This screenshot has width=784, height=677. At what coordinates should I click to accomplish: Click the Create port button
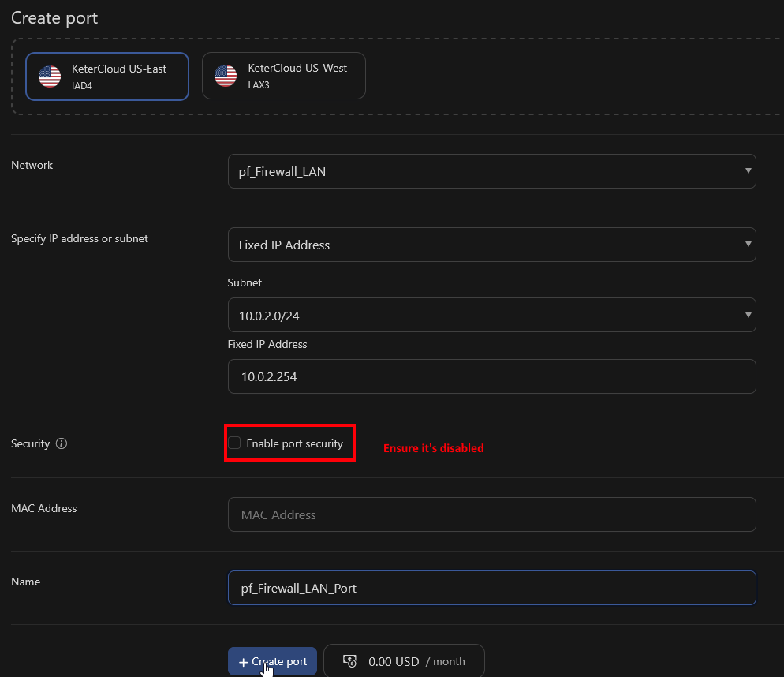(272, 661)
